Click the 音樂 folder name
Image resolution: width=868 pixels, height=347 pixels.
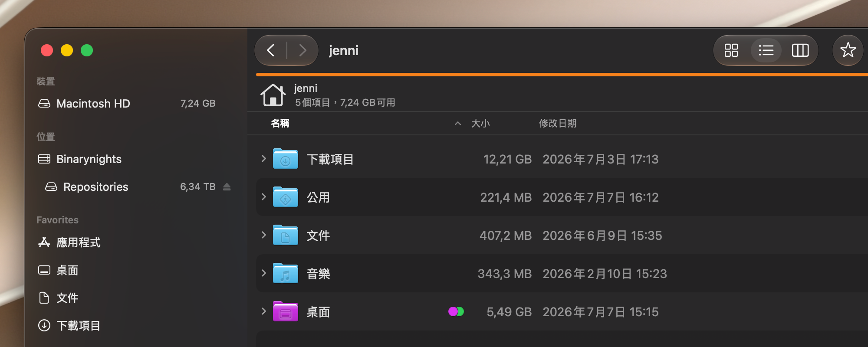318,274
